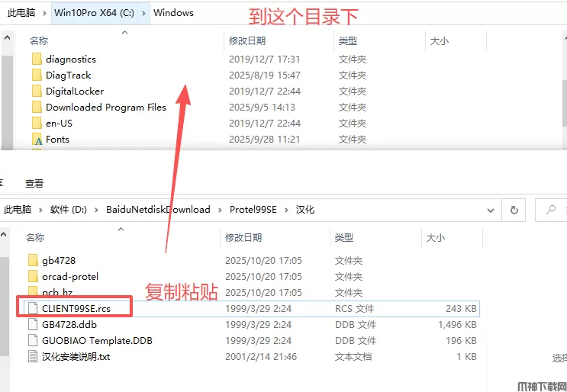This screenshot has height=392, width=567.
Task: Open address history dropdown in lower window
Action: coord(491,210)
